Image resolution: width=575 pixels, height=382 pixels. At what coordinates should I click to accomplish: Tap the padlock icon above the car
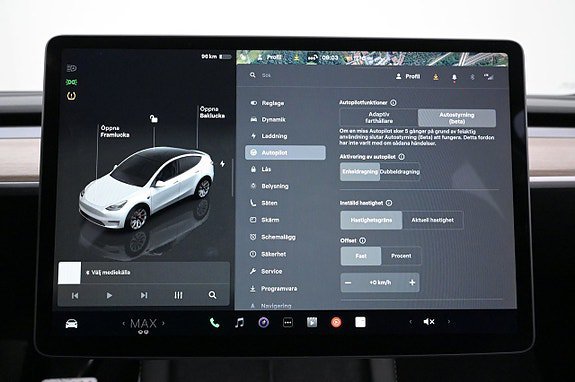coord(154,118)
